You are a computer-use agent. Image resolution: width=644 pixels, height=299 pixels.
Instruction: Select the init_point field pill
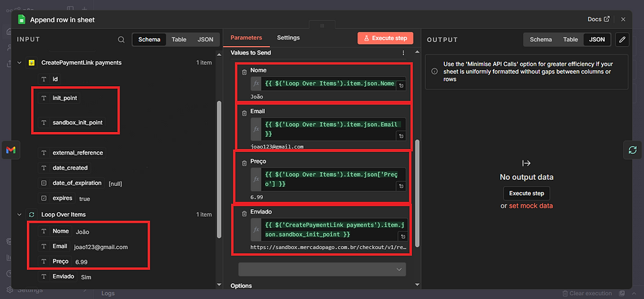59,98
